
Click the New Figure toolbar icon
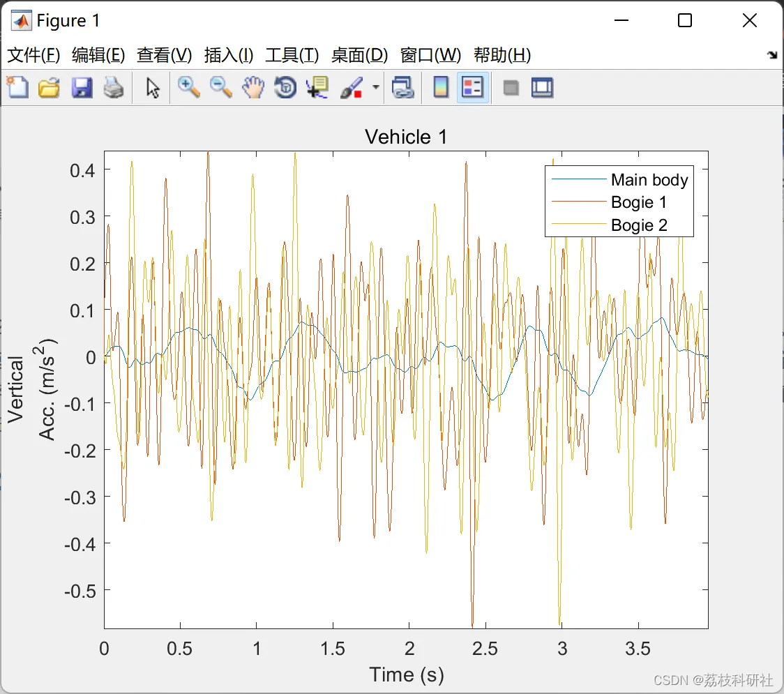coord(18,87)
